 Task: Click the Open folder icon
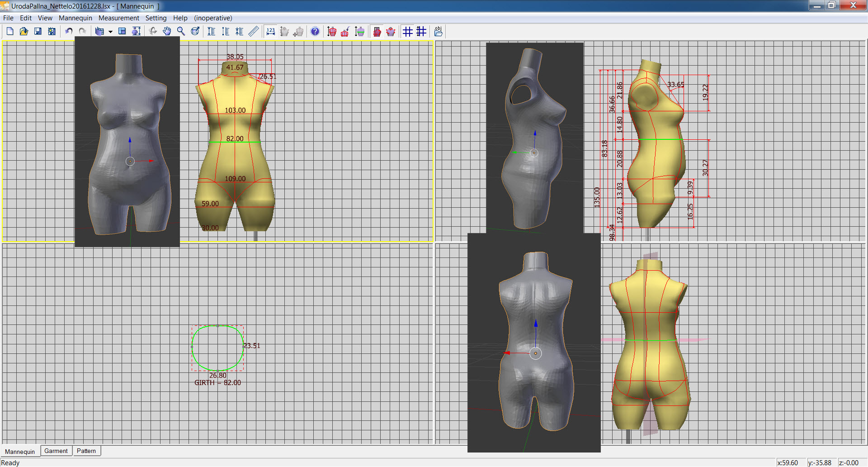click(x=24, y=31)
